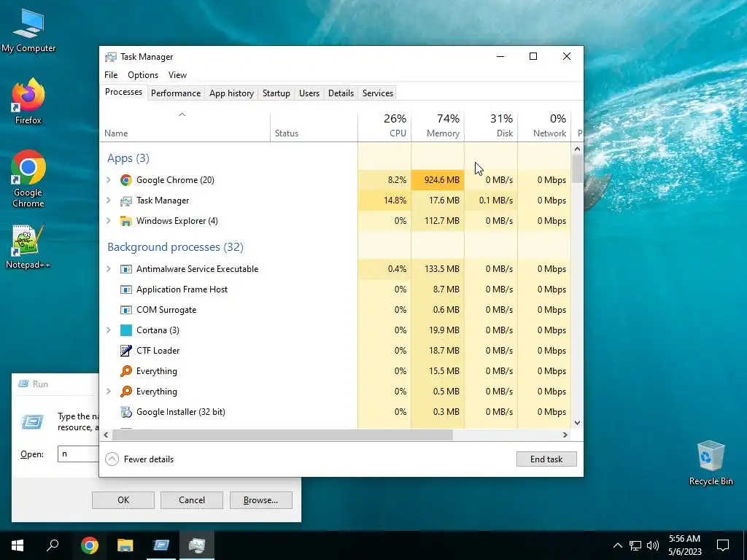Click the Open input field in Run
This screenshot has width=747, height=560.
tap(79, 454)
